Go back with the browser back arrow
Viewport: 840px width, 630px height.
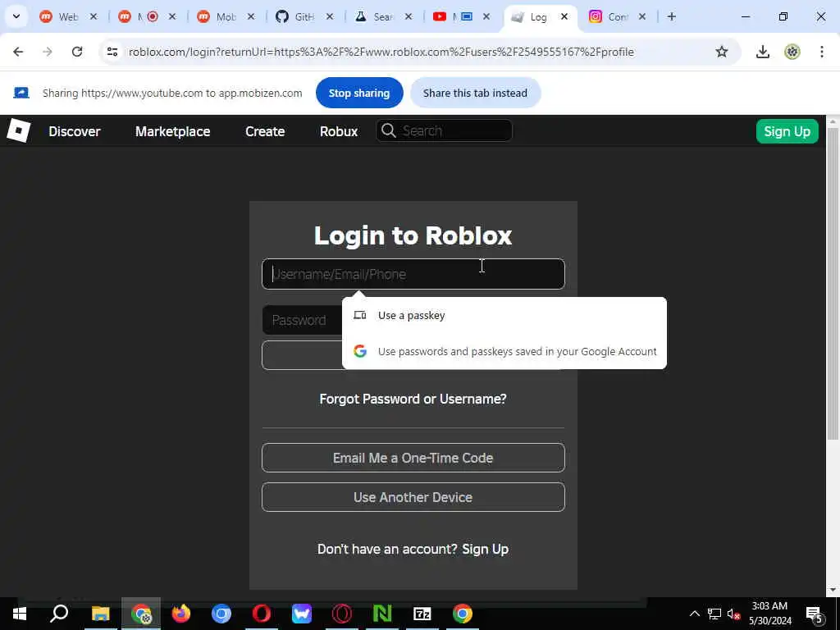[18, 52]
